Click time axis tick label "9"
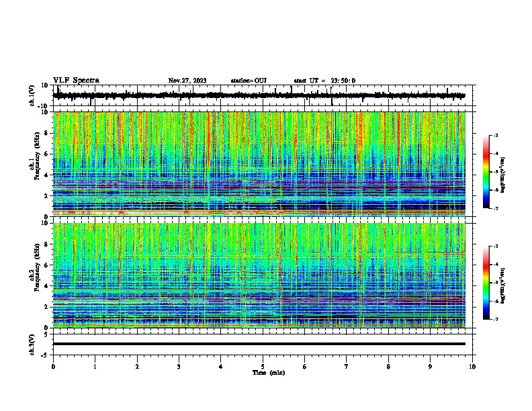 (x=430, y=367)
